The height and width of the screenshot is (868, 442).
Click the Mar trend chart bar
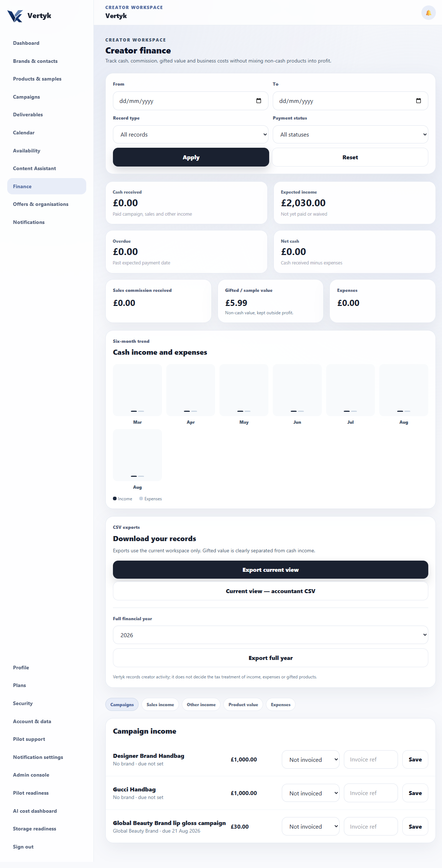tap(137, 390)
